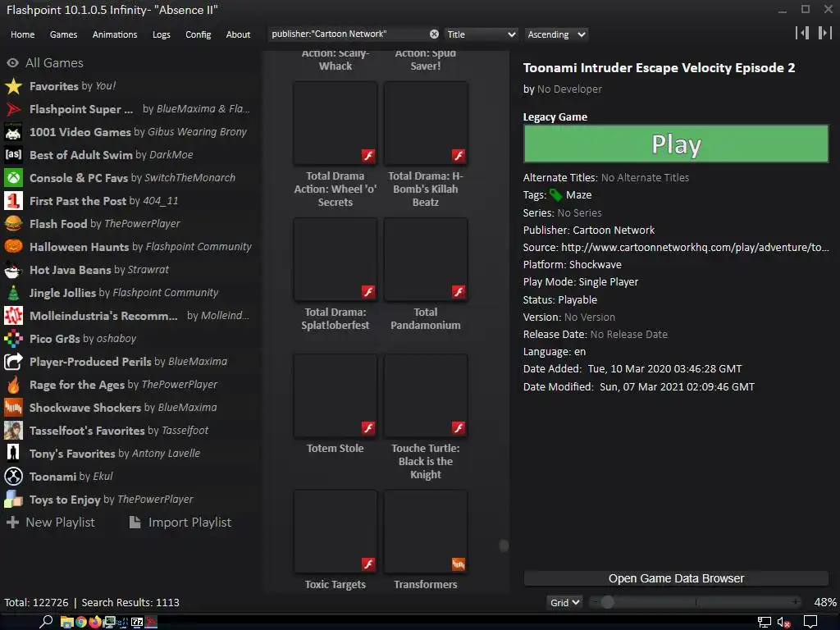The image size is (840, 630).
Task: Click the No Alternate Titles value
Action: 645,178
